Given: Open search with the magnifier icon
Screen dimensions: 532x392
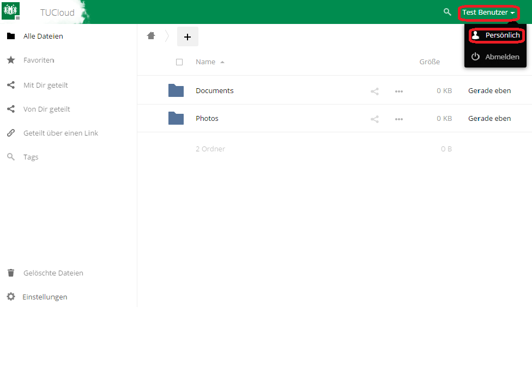Looking at the screenshot, I should coord(448,12).
